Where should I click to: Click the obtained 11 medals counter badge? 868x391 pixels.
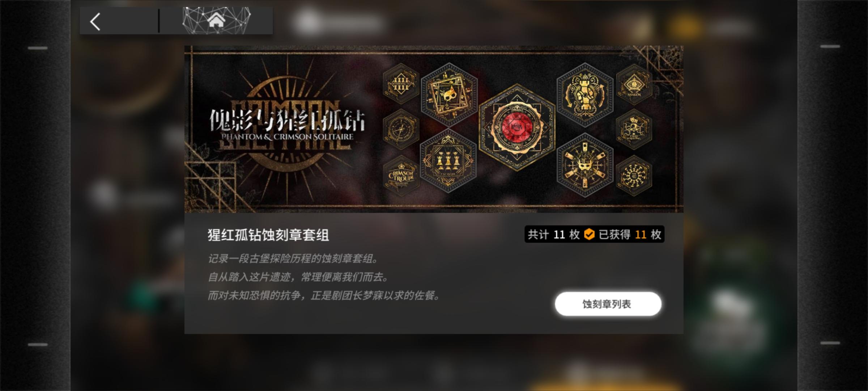click(630, 235)
